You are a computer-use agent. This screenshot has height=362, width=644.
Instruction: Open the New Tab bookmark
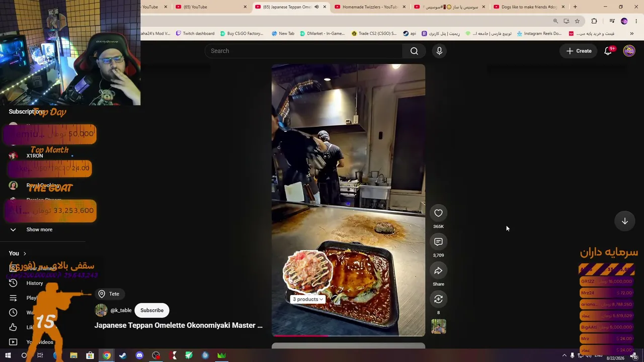pyautogui.click(x=283, y=34)
